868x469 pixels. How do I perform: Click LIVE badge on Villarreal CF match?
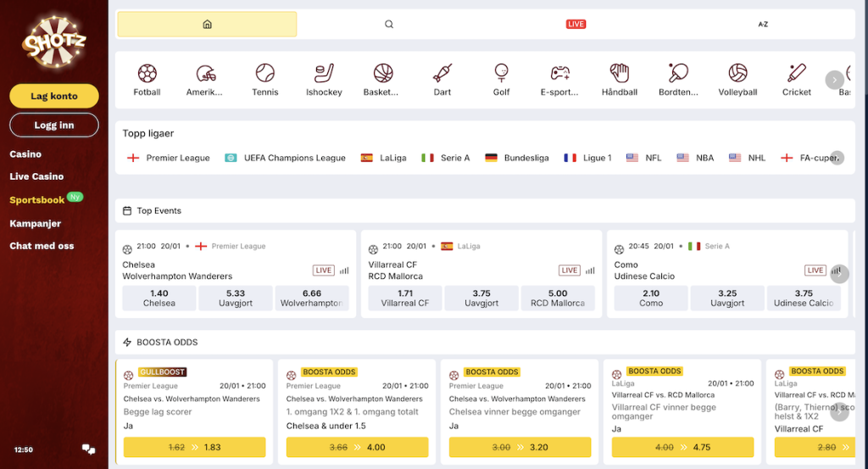(x=570, y=271)
